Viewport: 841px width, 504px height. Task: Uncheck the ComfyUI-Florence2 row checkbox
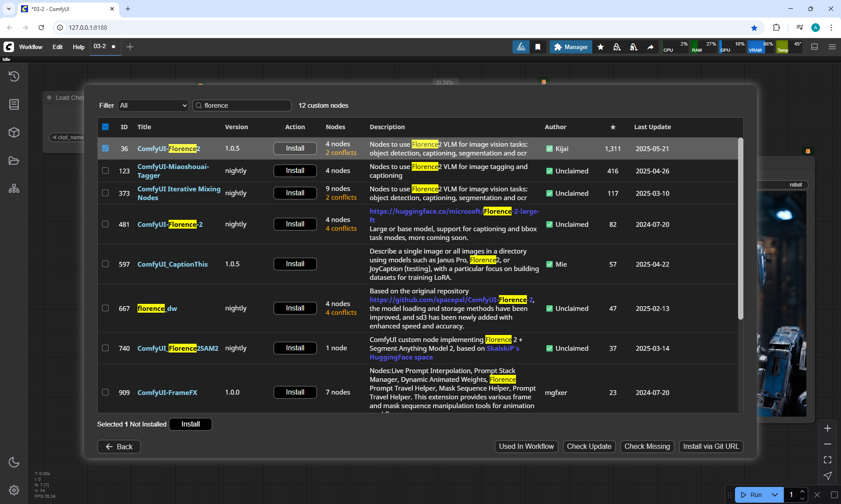[106, 148]
